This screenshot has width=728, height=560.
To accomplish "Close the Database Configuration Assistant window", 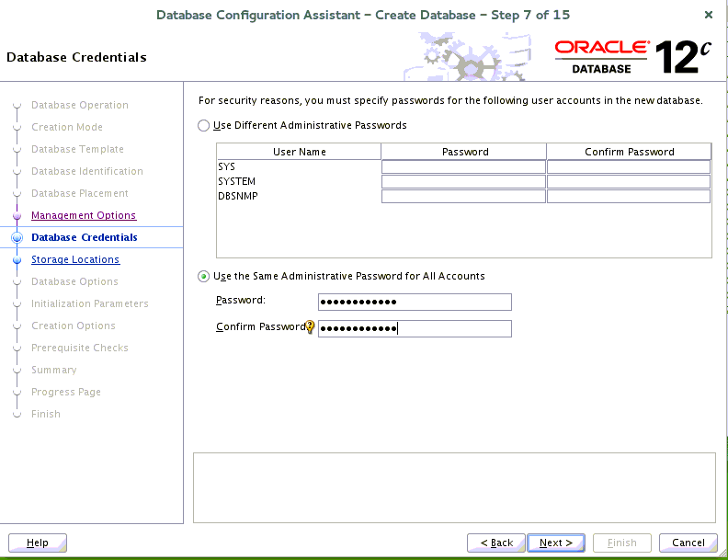I will click(x=708, y=15).
